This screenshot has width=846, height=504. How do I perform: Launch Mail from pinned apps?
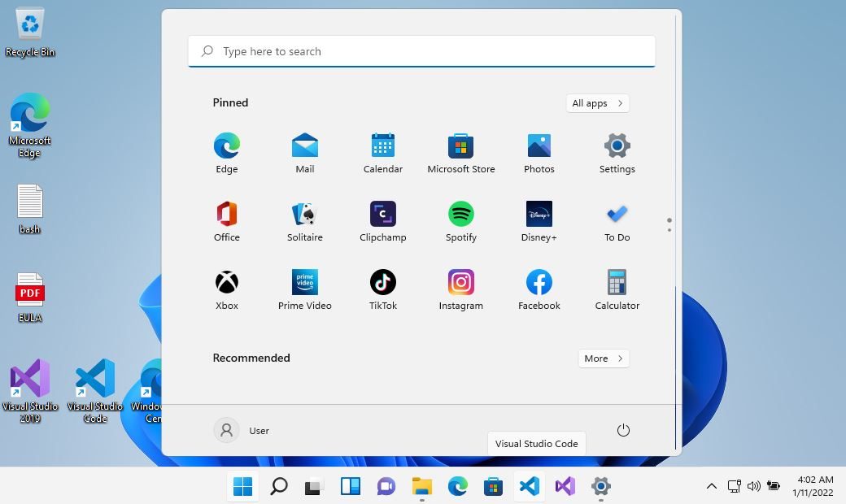pyautogui.click(x=305, y=153)
